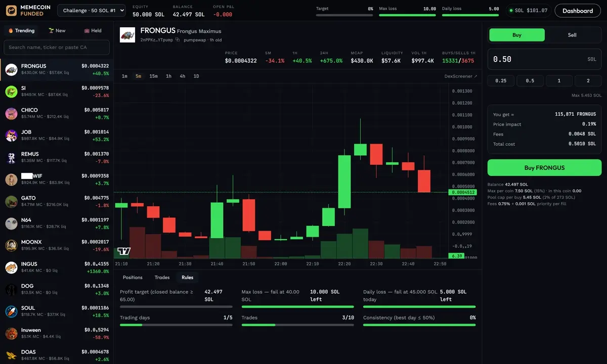Click the Total cost 0.5010 SOL value
The height and width of the screenshot is (364, 607).
[x=582, y=144]
